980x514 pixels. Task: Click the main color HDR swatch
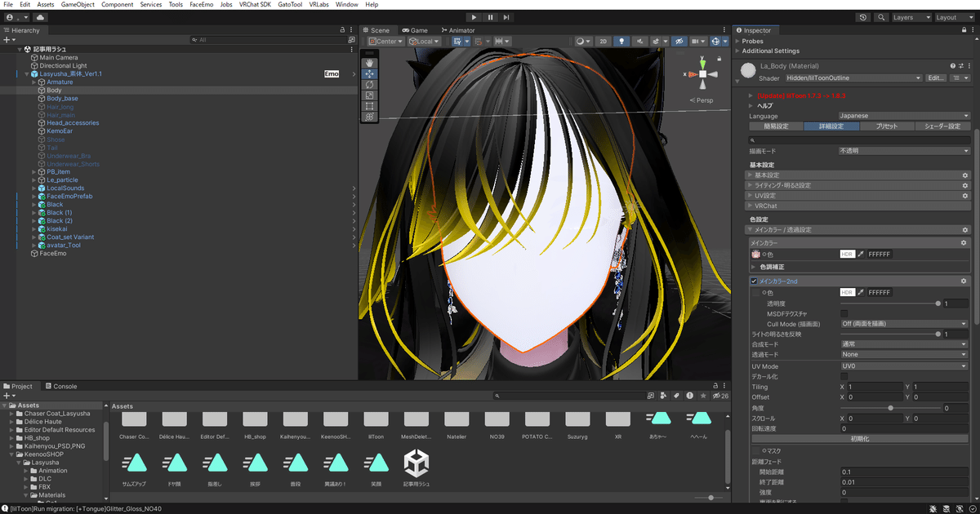(x=847, y=255)
